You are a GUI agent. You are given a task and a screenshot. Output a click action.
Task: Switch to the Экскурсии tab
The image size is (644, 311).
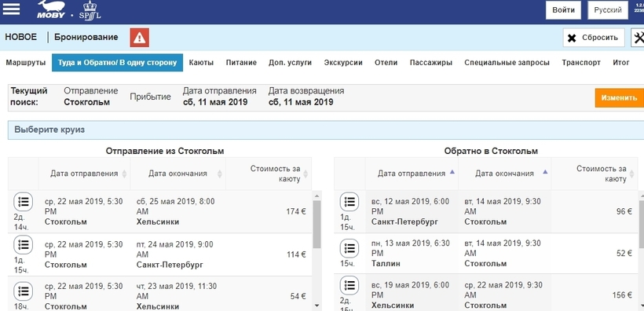click(x=343, y=63)
